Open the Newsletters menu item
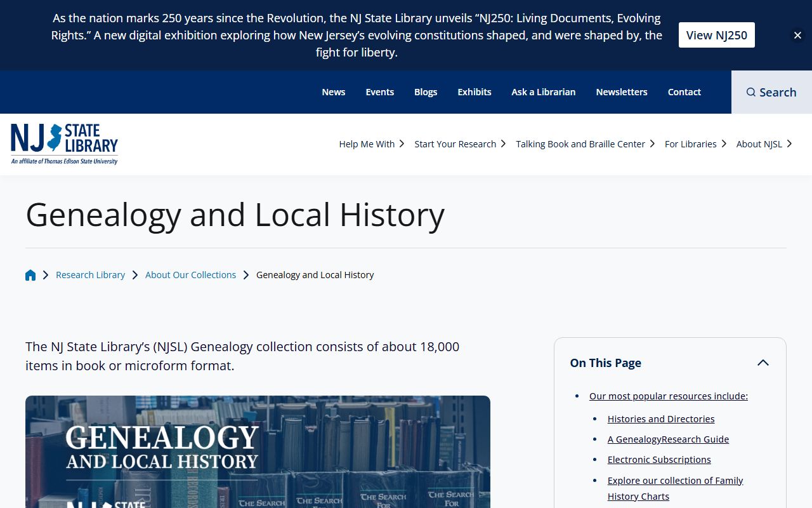 [622, 92]
